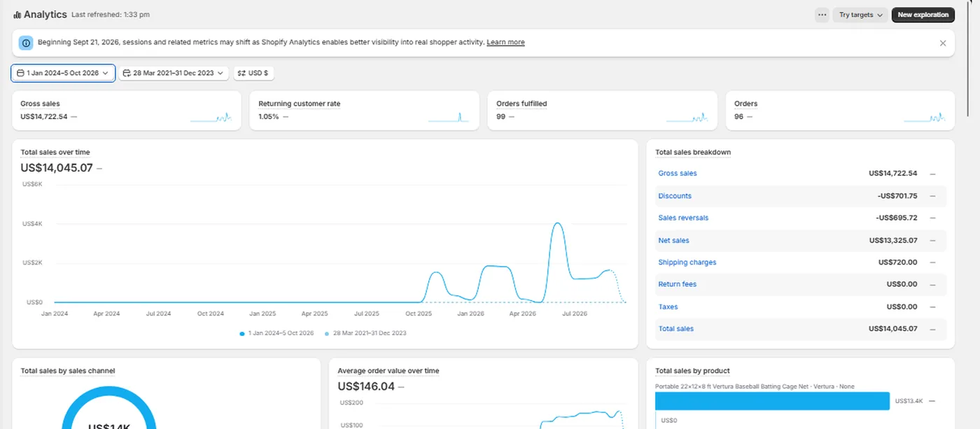Click the US$720.00 shipping charges amount
This screenshot has height=429, width=980.
coord(897,262)
